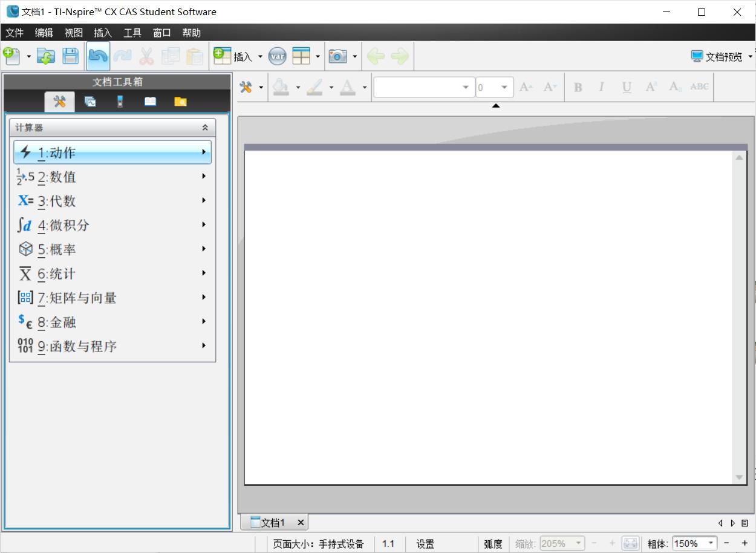Image resolution: width=756 pixels, height=553 pixels.
Task: Select the TI-SmartView handheld icon
Action: pyautogui.click(x=120, y=102)
